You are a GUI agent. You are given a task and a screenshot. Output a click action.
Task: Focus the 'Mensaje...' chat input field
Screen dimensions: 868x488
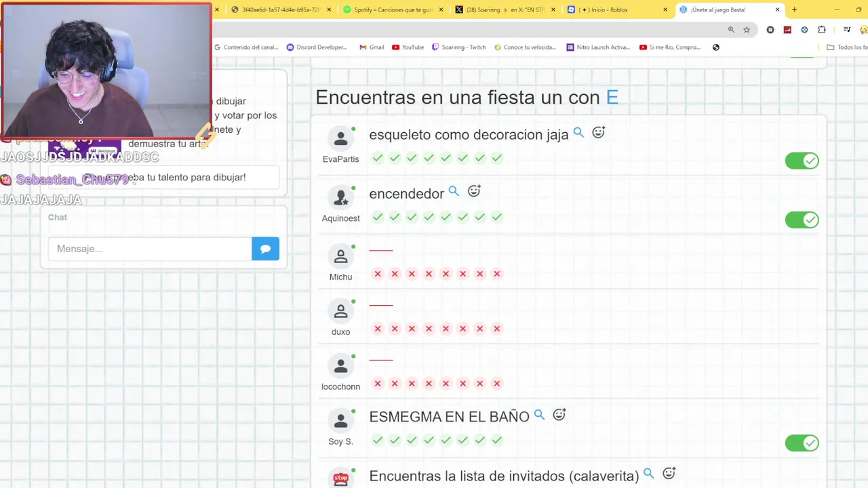(x=150, y=249)
